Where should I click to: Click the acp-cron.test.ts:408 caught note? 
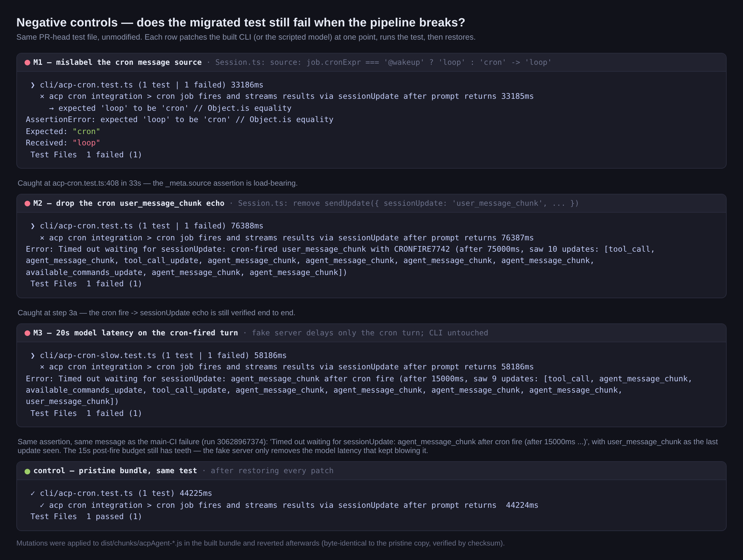(157, 183)
